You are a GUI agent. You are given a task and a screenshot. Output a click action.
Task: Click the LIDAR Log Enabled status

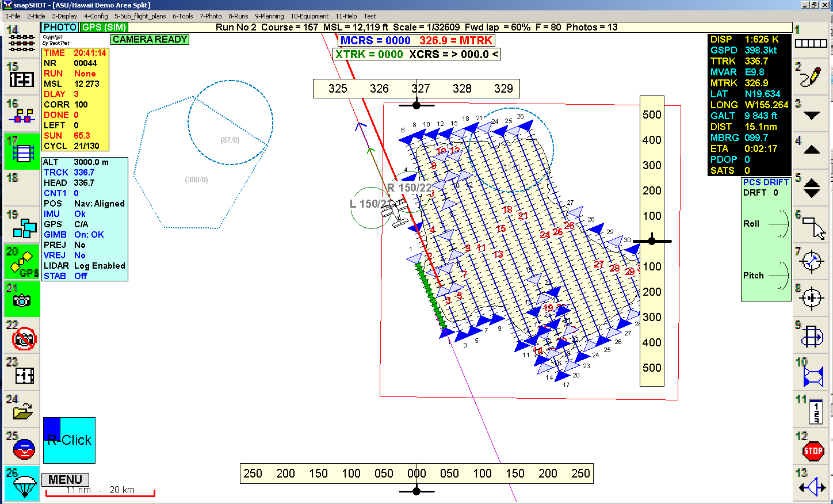pyautogui.click(x=85, y=266)
